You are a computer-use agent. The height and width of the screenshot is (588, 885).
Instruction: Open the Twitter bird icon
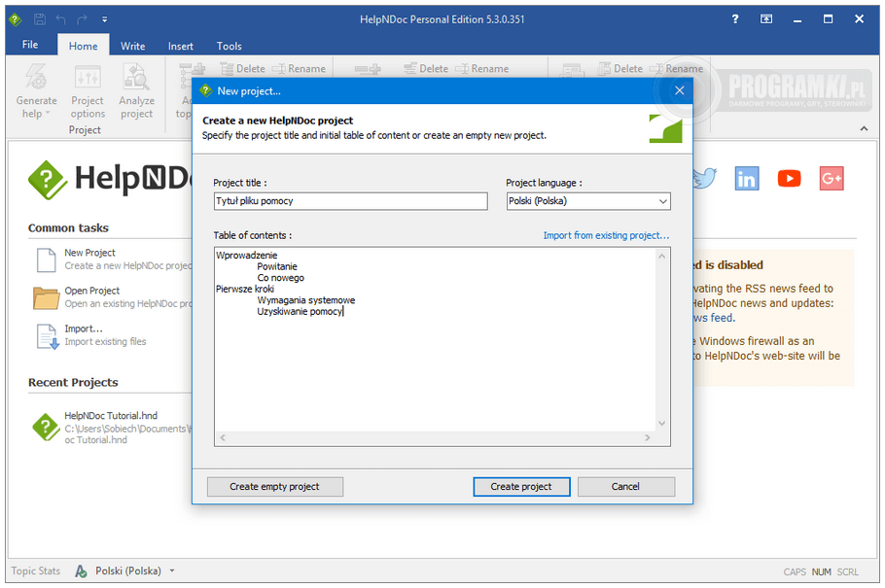(705, 179)
